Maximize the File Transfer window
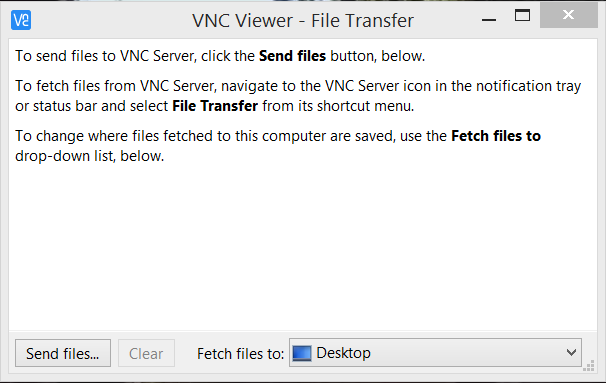Viewport: 606px width, 383px height. (522, 15)
